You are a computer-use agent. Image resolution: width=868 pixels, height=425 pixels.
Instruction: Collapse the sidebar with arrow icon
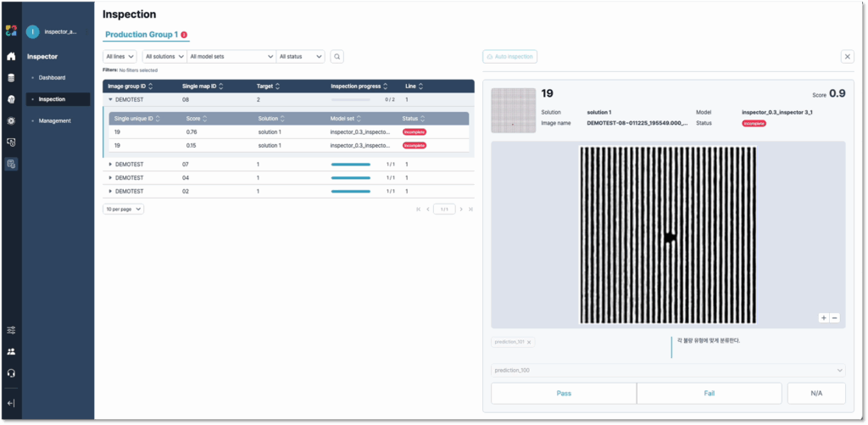[11, 403]
